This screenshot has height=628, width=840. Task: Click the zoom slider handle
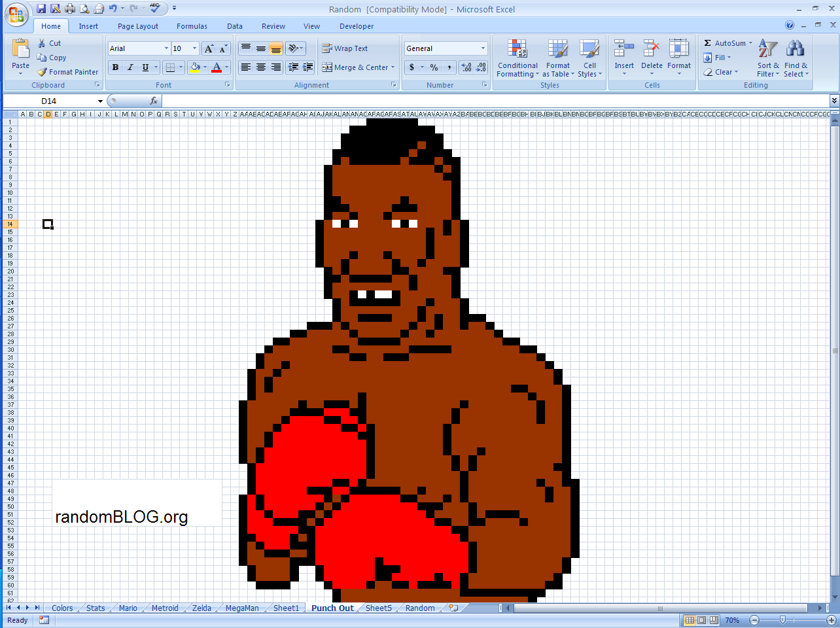782,620
